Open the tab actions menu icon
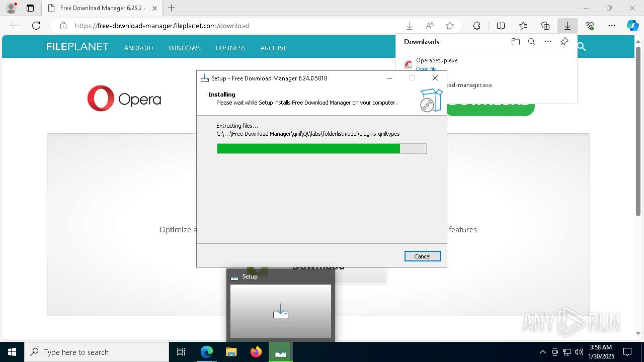644x362 pixels. 30,8
